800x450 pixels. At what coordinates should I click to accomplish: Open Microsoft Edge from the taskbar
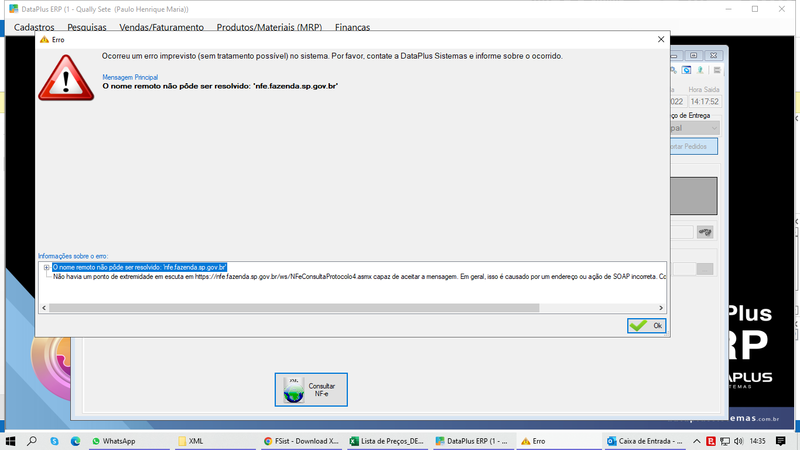coord(76,441)
